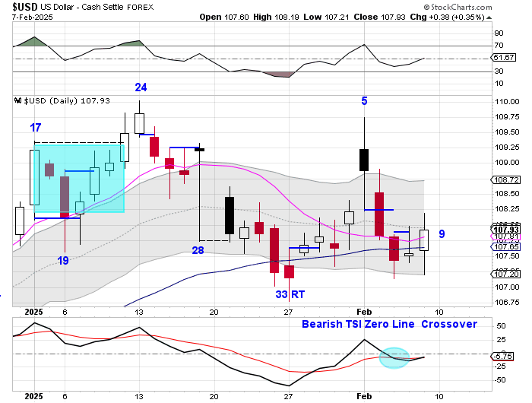Click the blue '5' annotation above February's high
This screenshot has height=403, width=532.
(364, 100)
